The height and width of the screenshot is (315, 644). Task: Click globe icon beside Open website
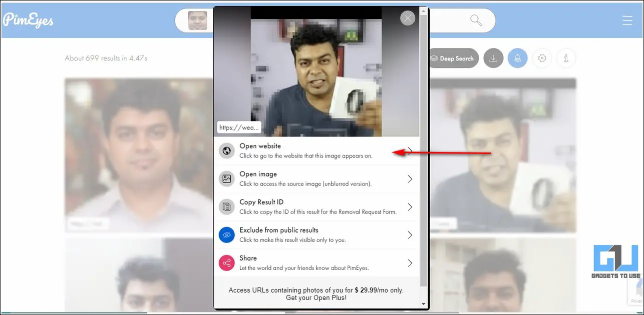pyautogui.click(x=227, y=151)
